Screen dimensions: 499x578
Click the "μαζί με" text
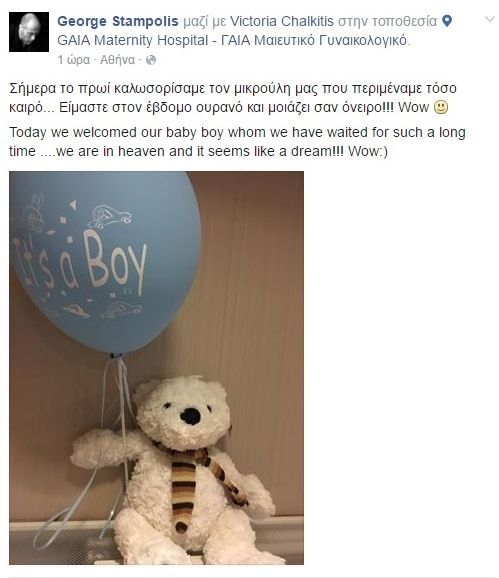coord(204,21)
